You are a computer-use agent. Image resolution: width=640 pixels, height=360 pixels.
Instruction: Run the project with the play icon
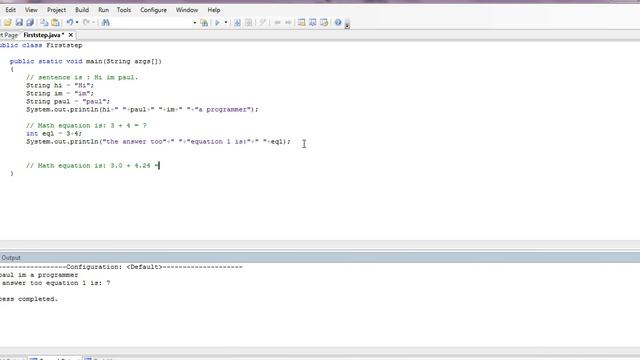pyautogui.click(x=218, y=22)
